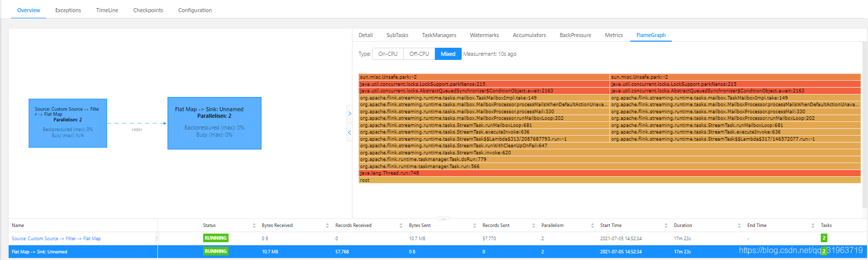Click the flame graph vertical scrollbar
This screenshot has height=260, width=868.
pyautogui.click(x=864, y=124)
